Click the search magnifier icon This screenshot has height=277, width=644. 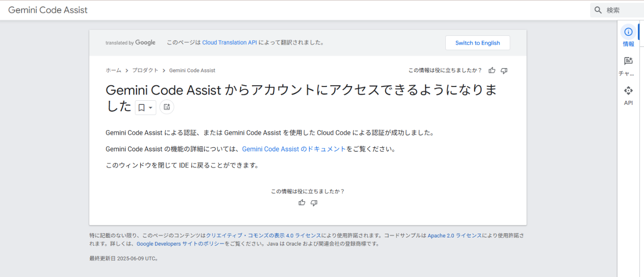pos(598,10)
